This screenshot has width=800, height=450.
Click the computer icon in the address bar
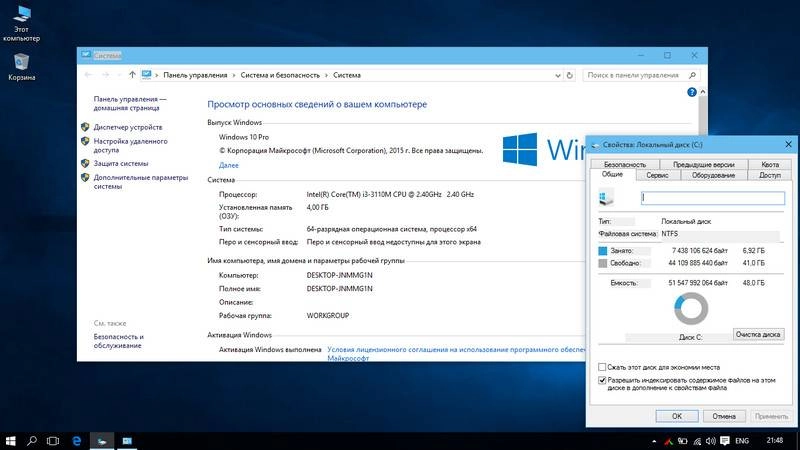(x=147, y=75)
